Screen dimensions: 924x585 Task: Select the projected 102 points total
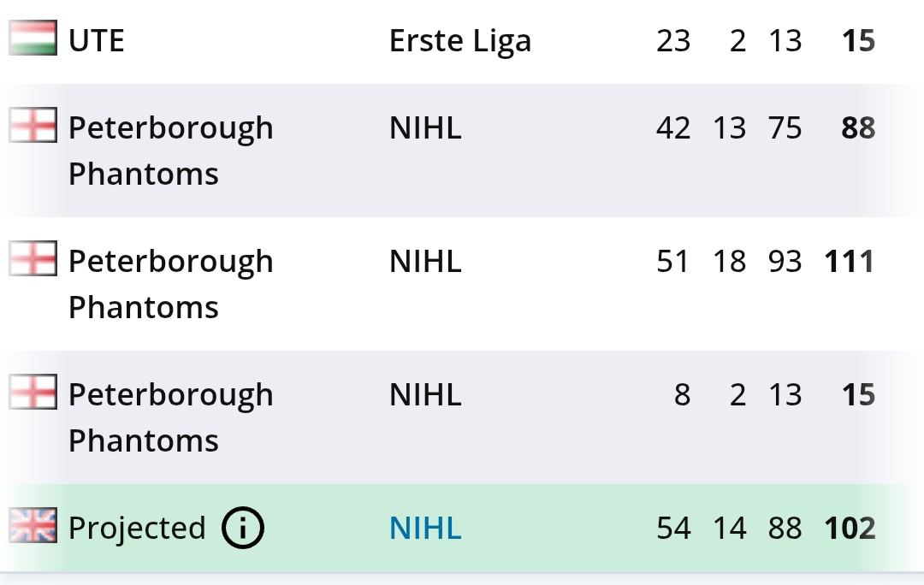tap(850, 529)
